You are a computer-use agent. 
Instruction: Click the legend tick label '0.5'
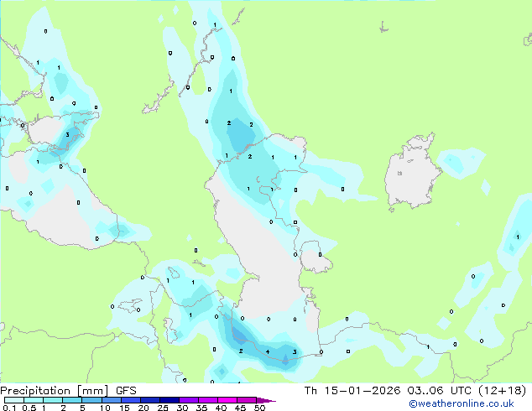[x=29, y=408]
